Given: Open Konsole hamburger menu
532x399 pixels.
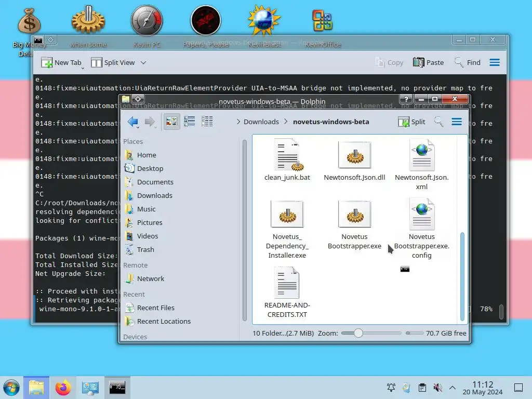Looking at the screenshot, I should coord(495,62).
